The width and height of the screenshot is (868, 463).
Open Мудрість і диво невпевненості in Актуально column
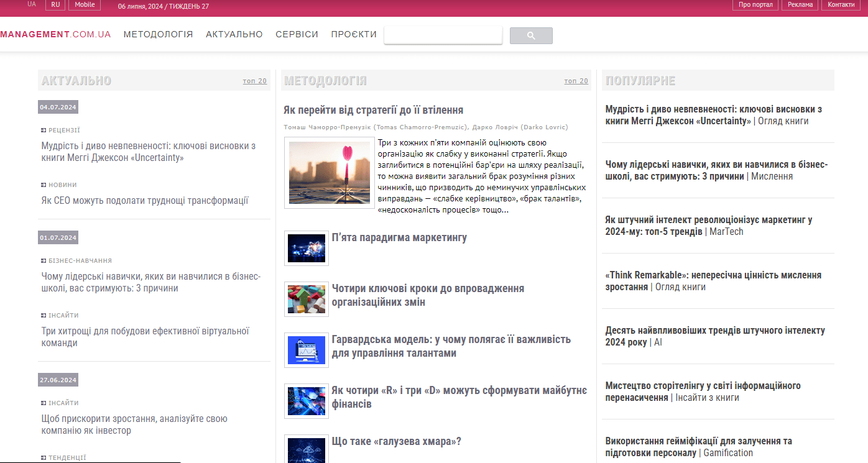tap(149, 152)
